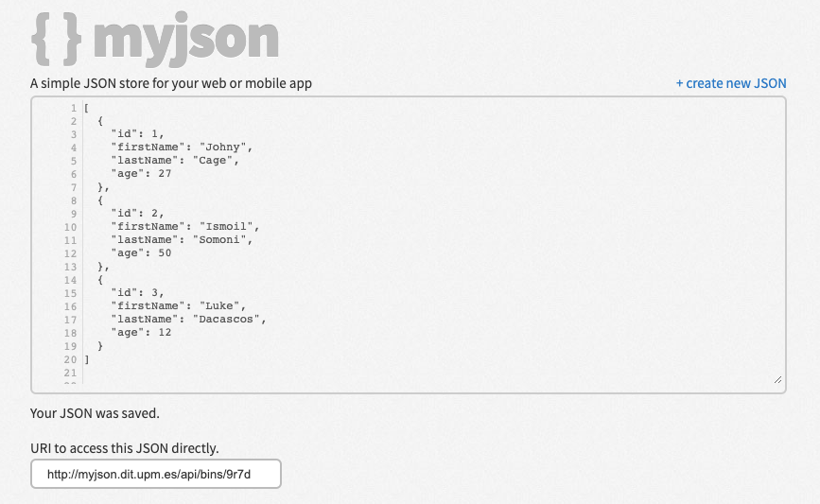Place cursor on lastName Somoni line
Image resolution: width=820 pixels, height=504 pixels.
[182, 239]
